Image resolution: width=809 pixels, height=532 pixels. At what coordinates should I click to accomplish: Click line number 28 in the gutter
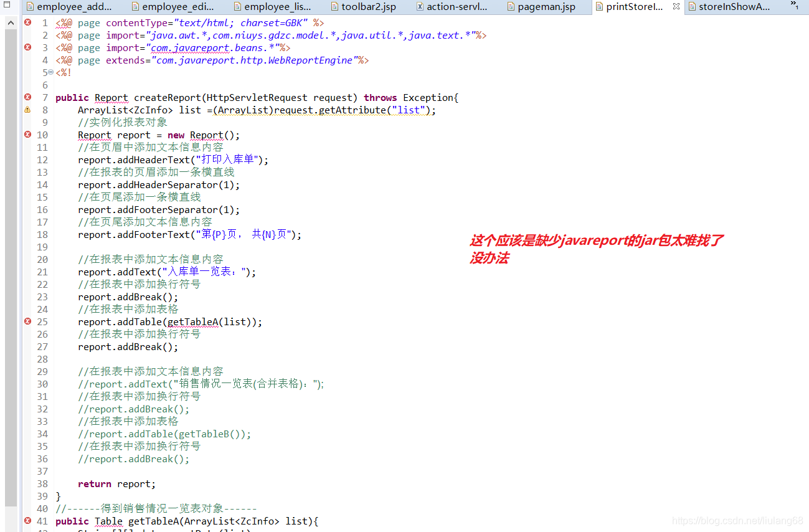pyautogui.click(x=42, y=359)
